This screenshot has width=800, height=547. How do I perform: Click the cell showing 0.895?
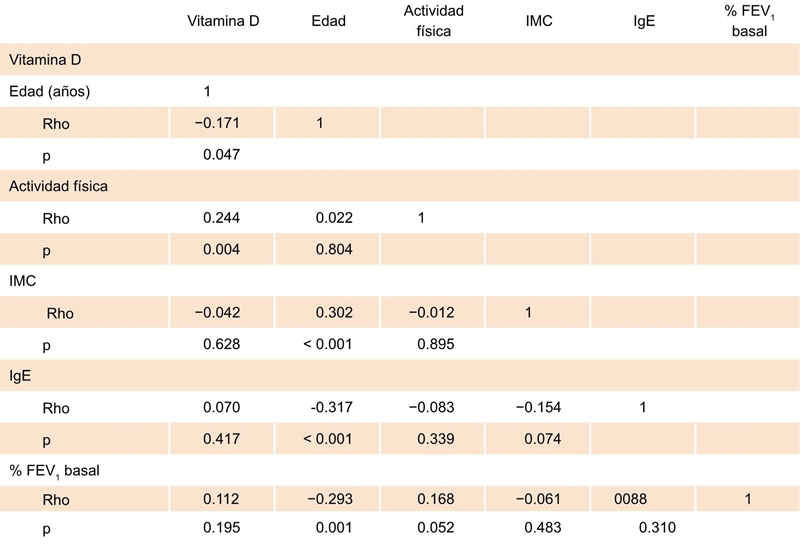coord(436,344)
